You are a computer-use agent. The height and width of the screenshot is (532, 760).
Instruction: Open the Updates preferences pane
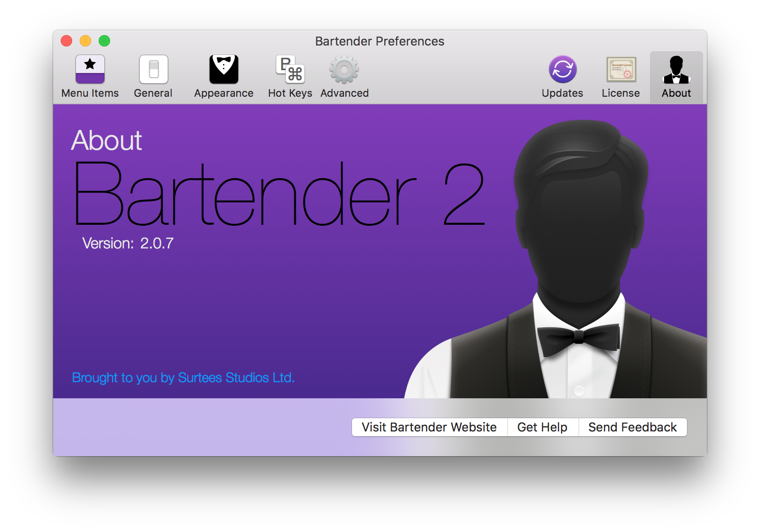tap(563, 77)
